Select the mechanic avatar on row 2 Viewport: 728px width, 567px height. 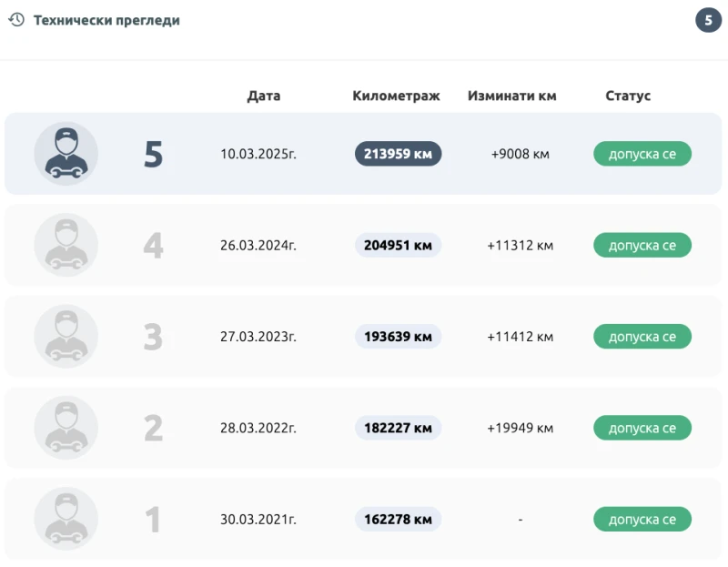(66, 428)
